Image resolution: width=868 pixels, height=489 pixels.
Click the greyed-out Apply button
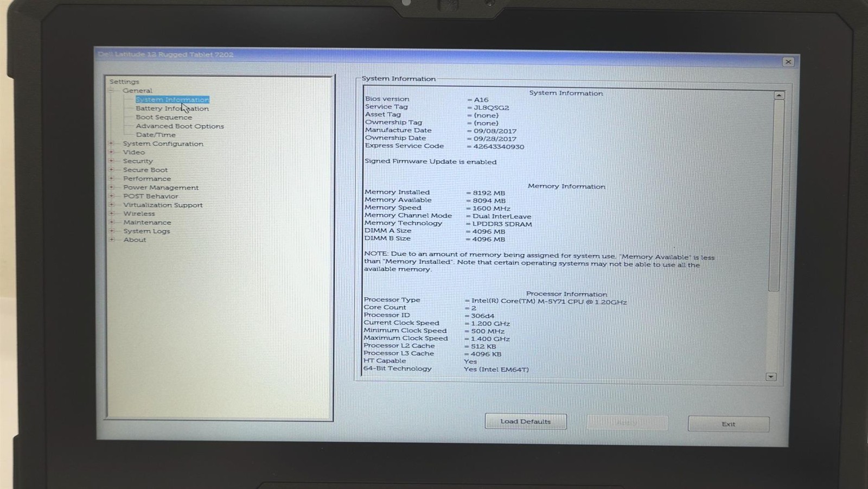pos(627,423)
